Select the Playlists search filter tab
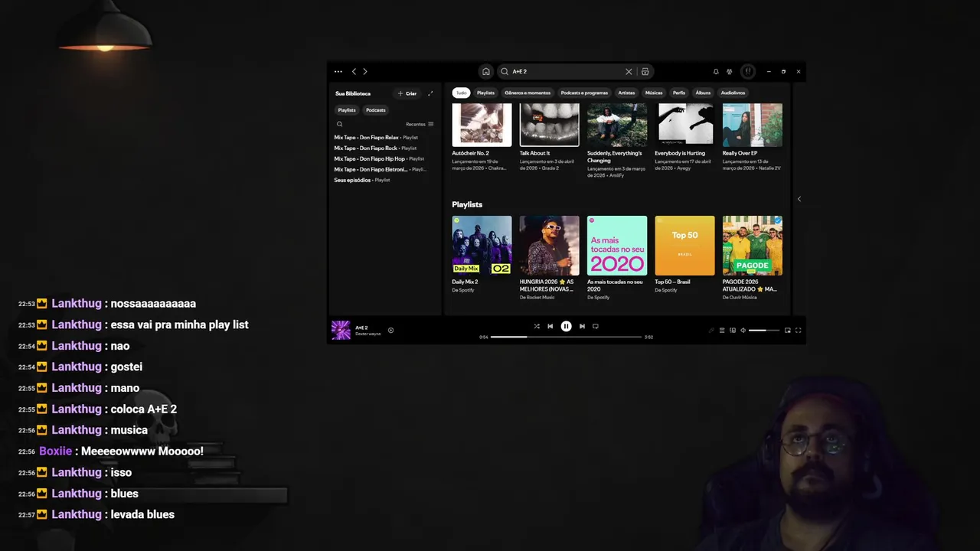Viewport: 980px width, 551px height. point(485,93)
